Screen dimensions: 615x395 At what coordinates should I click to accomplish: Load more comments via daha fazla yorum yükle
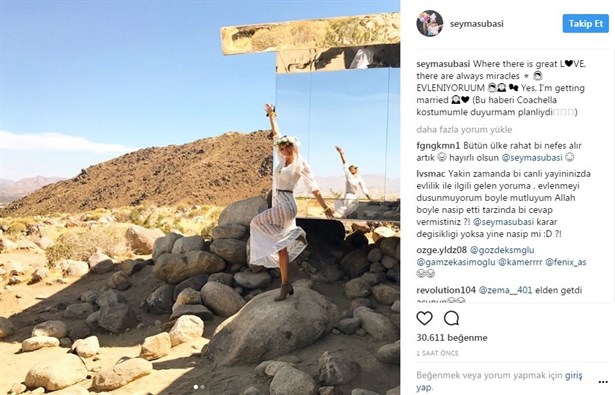(464, 129)
